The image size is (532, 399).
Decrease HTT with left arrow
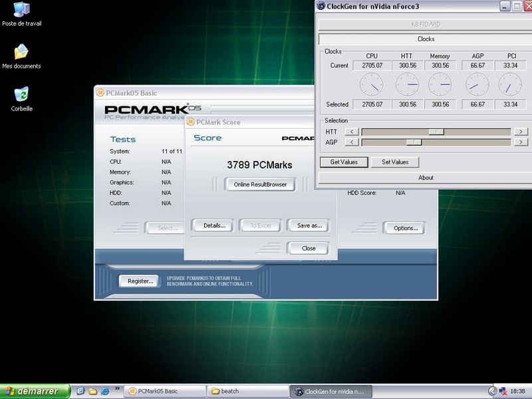point(352,132)
